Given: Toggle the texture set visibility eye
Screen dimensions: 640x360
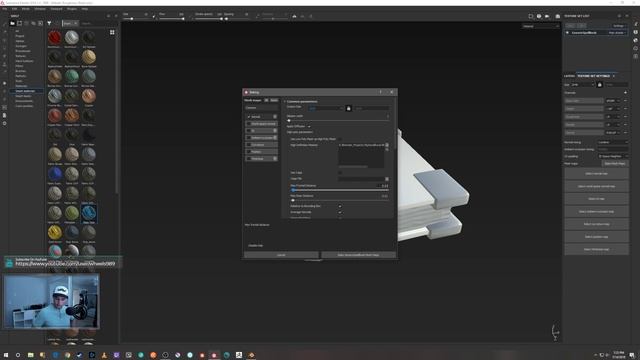Looking at the screenshot, I should (567, 33).
